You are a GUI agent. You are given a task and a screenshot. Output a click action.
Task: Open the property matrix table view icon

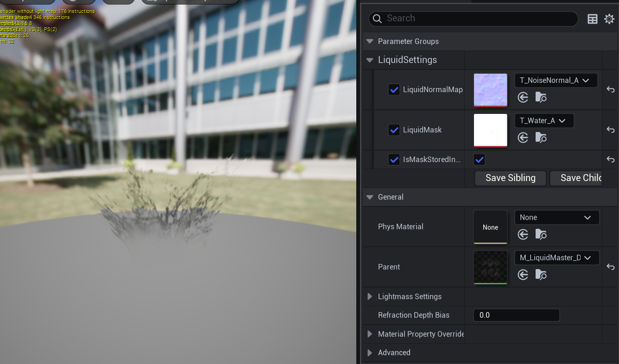(x=592, y=19)
